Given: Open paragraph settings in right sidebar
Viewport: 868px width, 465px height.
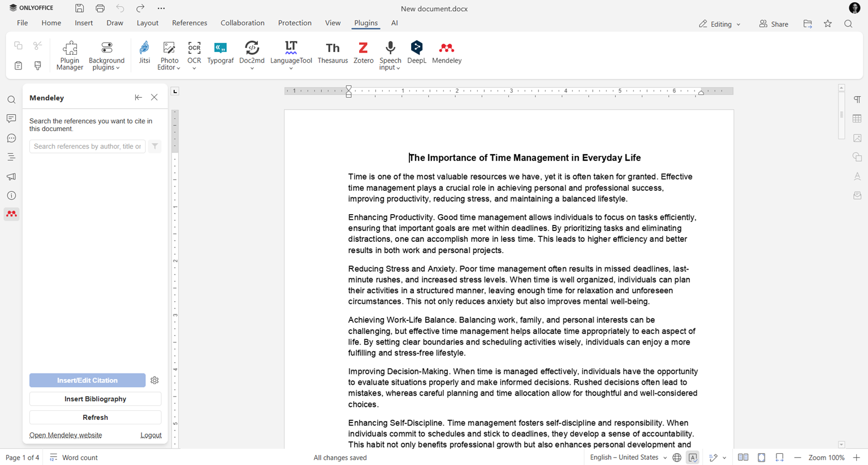Looking at the screenshot, I should pyautogui.click(x=857, y=99).
